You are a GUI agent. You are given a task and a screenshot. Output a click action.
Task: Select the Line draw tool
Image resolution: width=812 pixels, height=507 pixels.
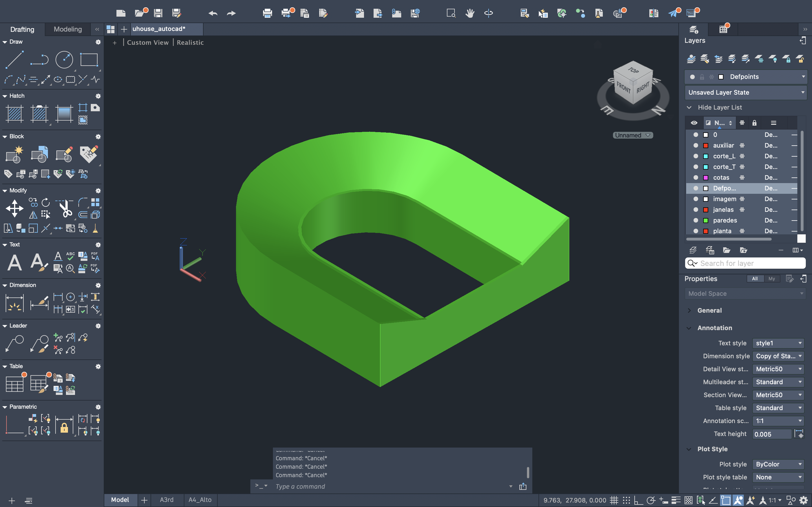(15, 60)
